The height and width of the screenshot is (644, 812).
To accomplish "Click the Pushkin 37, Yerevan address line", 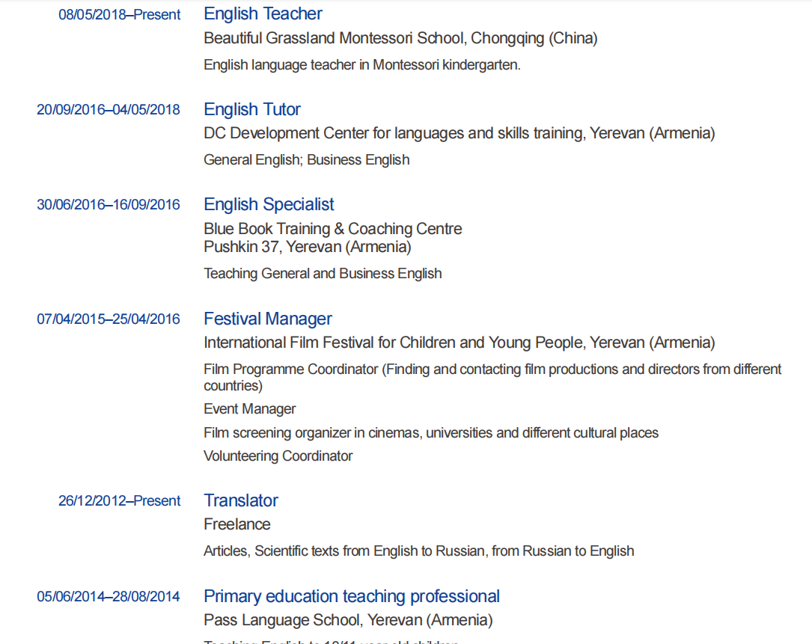I will (308, 247).
